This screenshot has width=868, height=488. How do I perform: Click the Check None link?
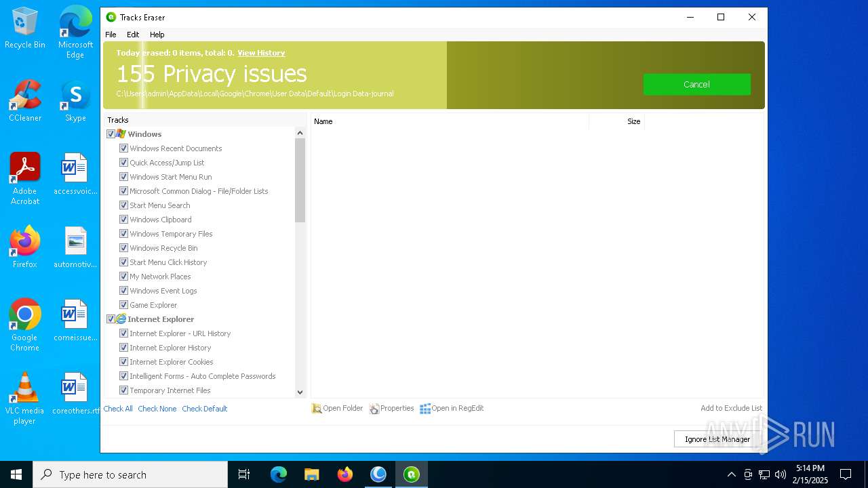click(x=157, y=409)
